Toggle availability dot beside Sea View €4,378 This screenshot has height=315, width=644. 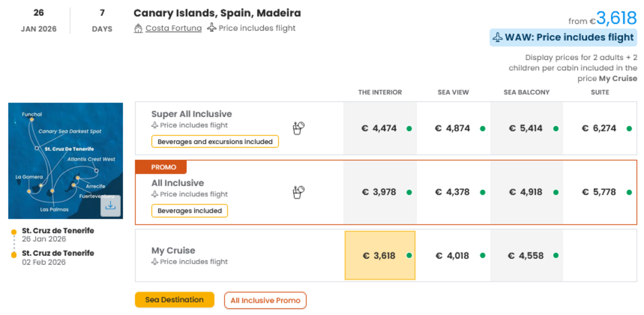pos(483,192)
